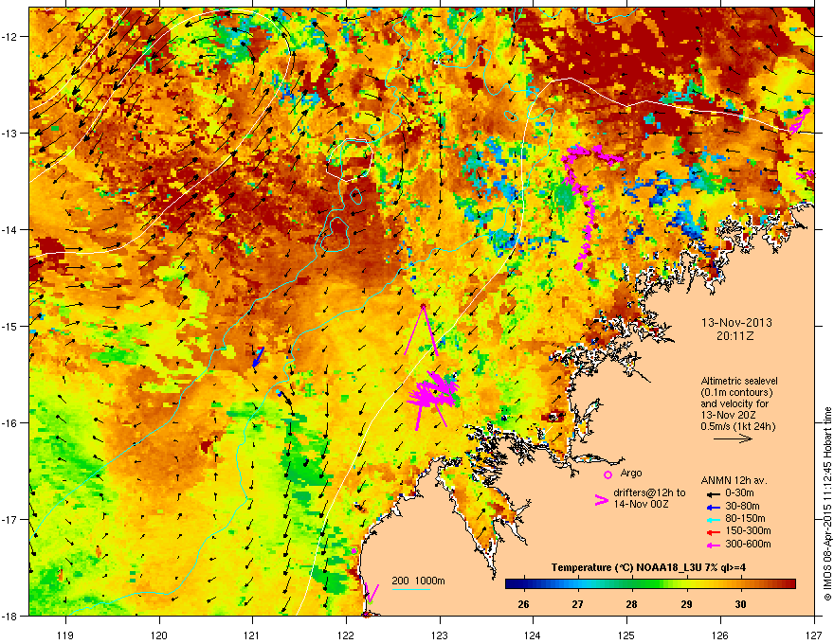Click the black 0-30m legend arrow
This screenshot has height=644, width=834.
coord(713,493)
